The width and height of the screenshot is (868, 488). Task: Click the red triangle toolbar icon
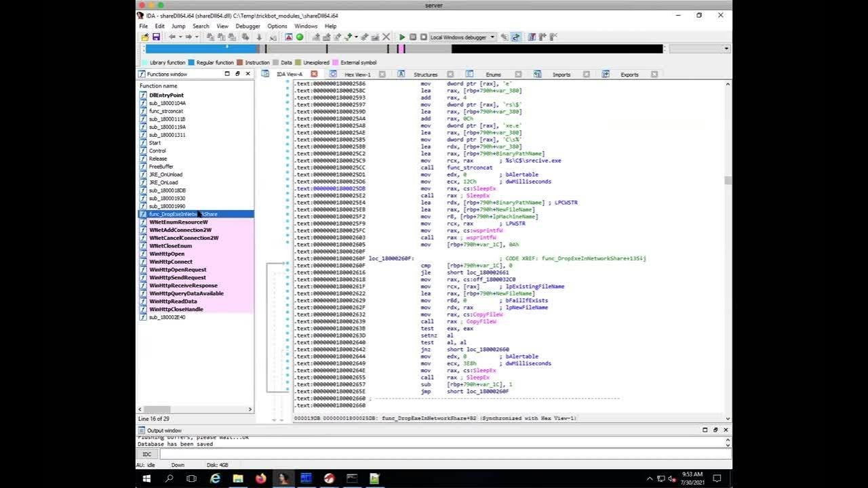click(x=288, y=37)
